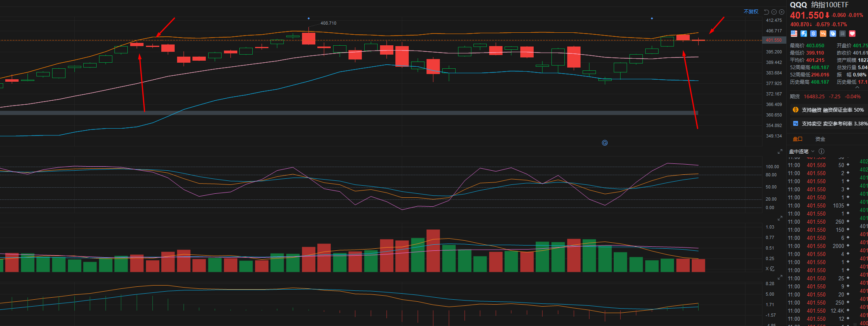
Task: Collapse quote details with the up chevron
Action: pyautogui.click(x=857, y=87)
